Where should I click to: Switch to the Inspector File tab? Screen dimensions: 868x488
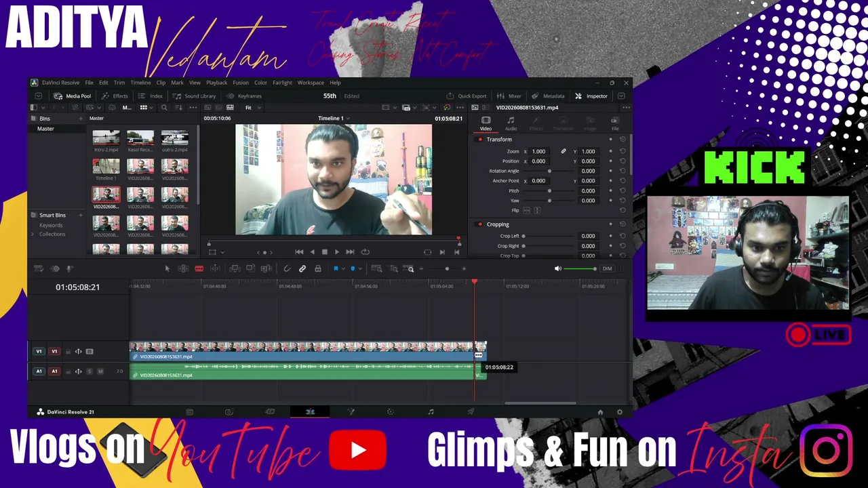coord(615,123)
